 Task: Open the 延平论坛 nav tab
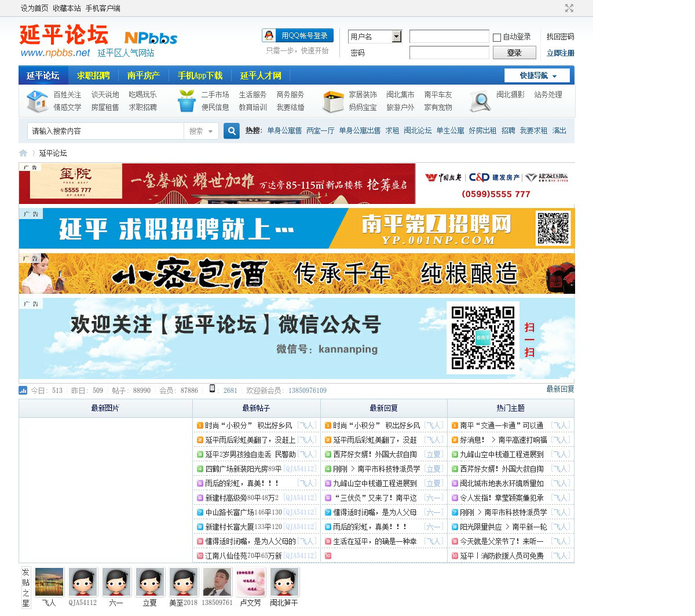[x=43, y=75]
